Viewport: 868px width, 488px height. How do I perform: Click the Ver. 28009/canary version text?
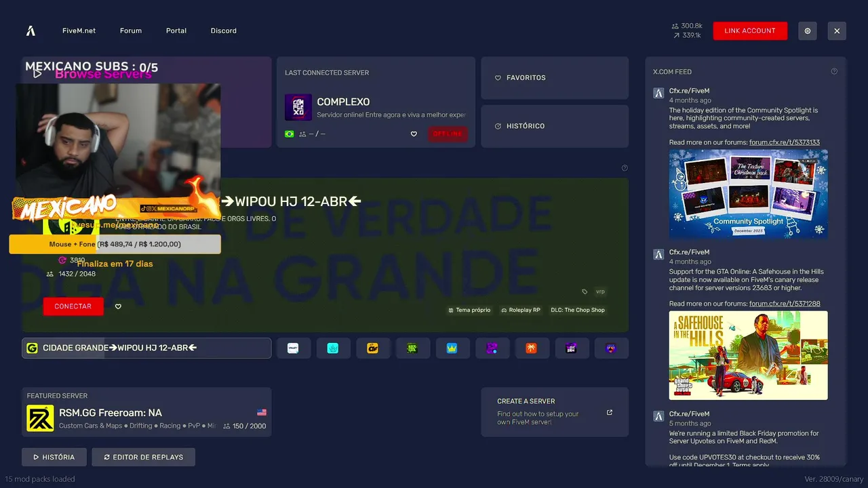click(x=833, y=479)
